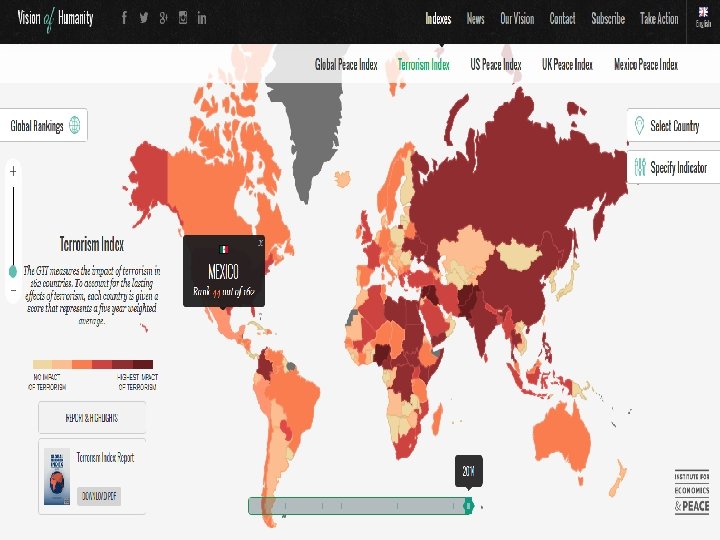Screen dimensions: 720x540
Task: Click the Institute for Economics & Peace logo
Action: point(692,492)
